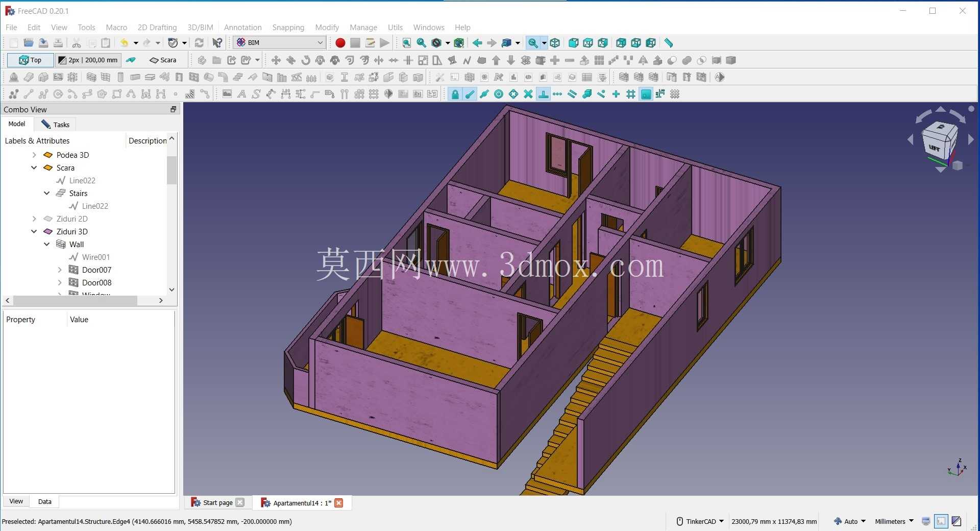Click the navigation cube in the viewport
The height and width of the screenshot is (531, 980).
click(x=939, y=142)
